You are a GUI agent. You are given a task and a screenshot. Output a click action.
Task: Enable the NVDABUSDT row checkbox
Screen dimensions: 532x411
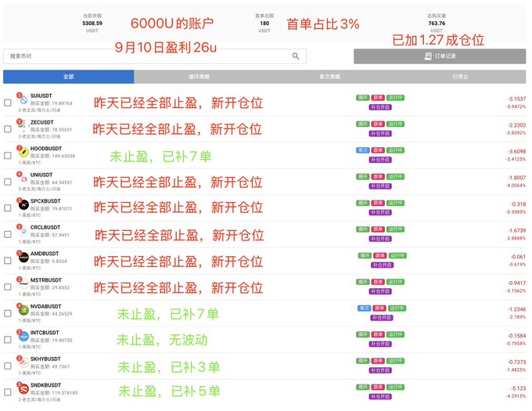pos(8,313)
